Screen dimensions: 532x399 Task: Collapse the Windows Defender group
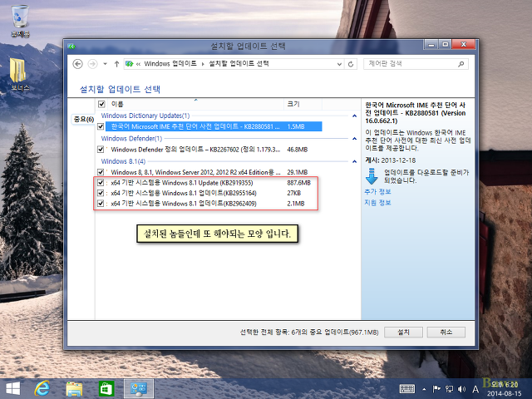355,139
